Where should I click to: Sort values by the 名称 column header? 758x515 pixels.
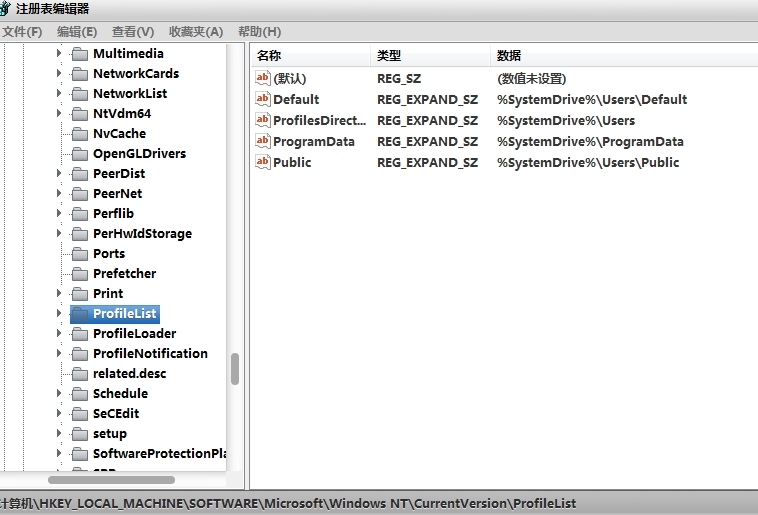(x=311, y=56)
